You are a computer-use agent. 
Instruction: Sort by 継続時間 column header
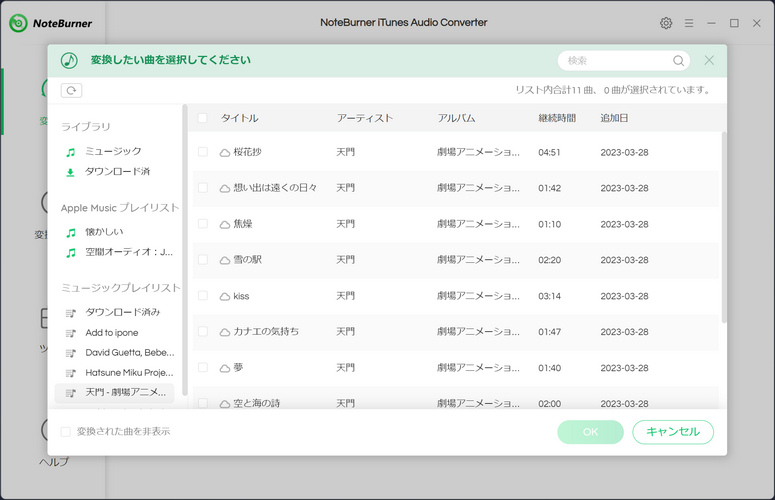[x=557, y=118]
